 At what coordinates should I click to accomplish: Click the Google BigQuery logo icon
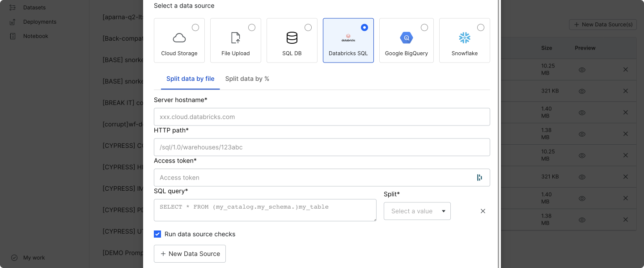coord(407,38)
